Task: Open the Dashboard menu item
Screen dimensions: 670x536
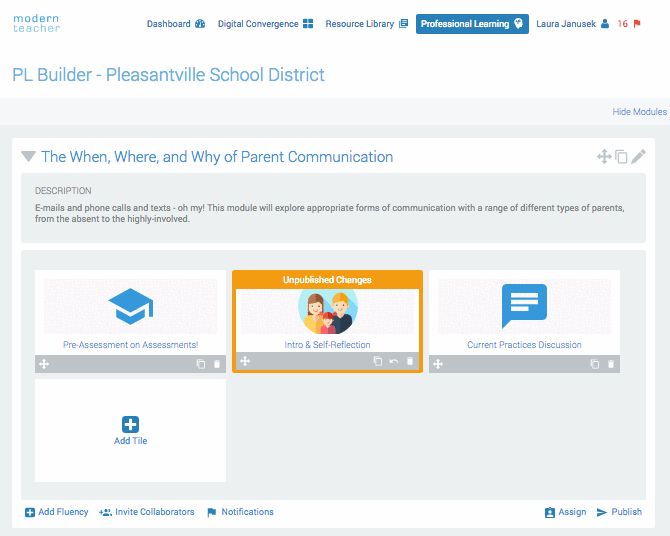Action: (x=176, y=24)
